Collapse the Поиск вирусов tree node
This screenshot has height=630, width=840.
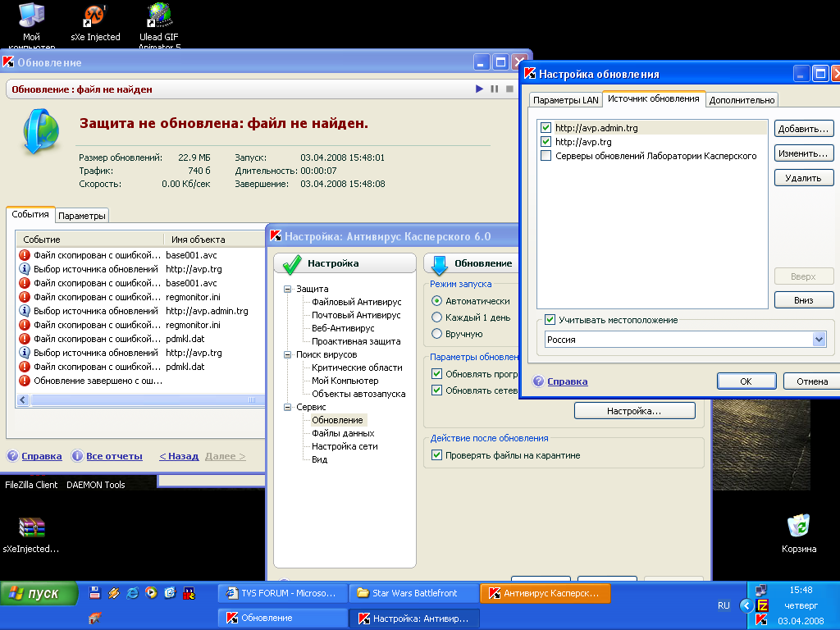click(x=288, y=354)
